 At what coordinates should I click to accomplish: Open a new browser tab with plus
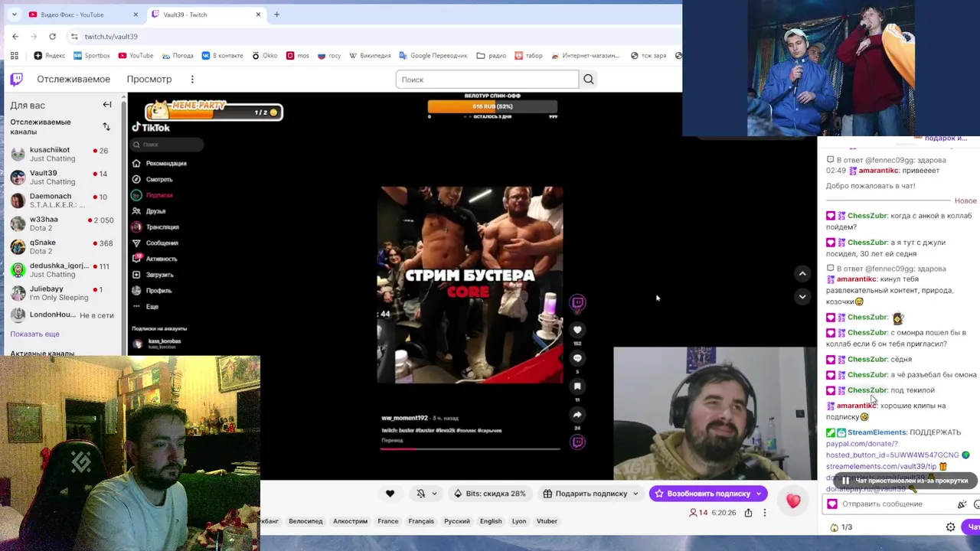tap(276, 15)
